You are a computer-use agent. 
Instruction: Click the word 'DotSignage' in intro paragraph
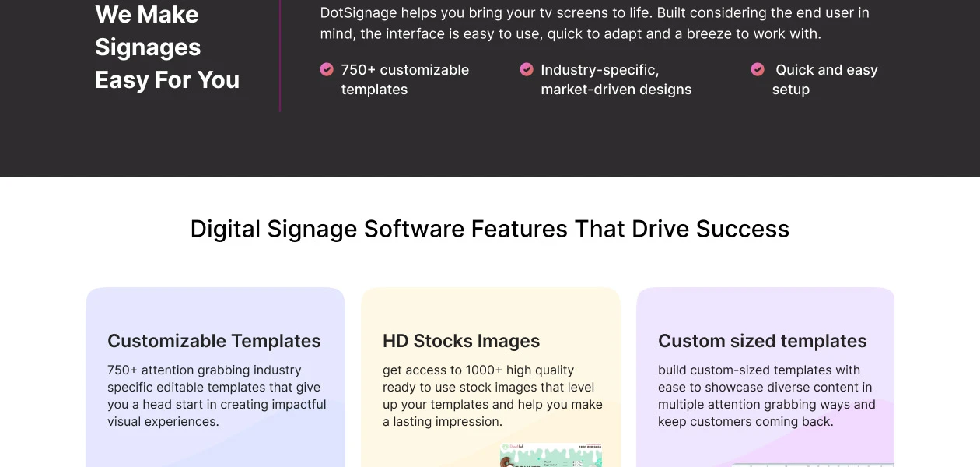click(x=358, y=13)
